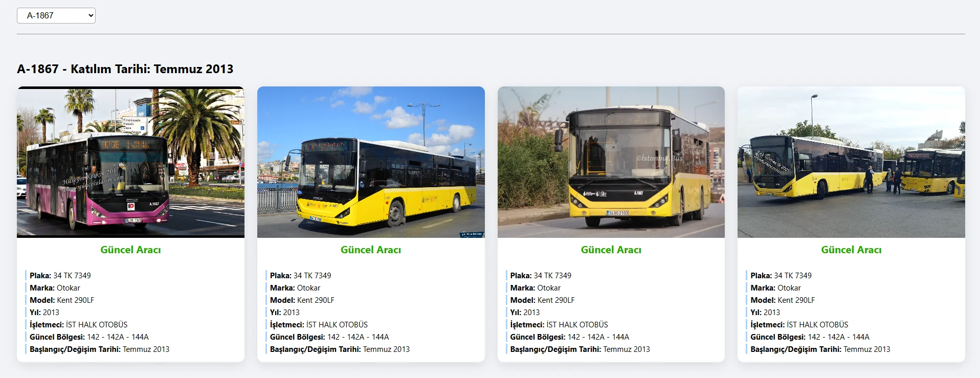Click Plaka 34 TK 7349 in third card

tap(541, 275)
